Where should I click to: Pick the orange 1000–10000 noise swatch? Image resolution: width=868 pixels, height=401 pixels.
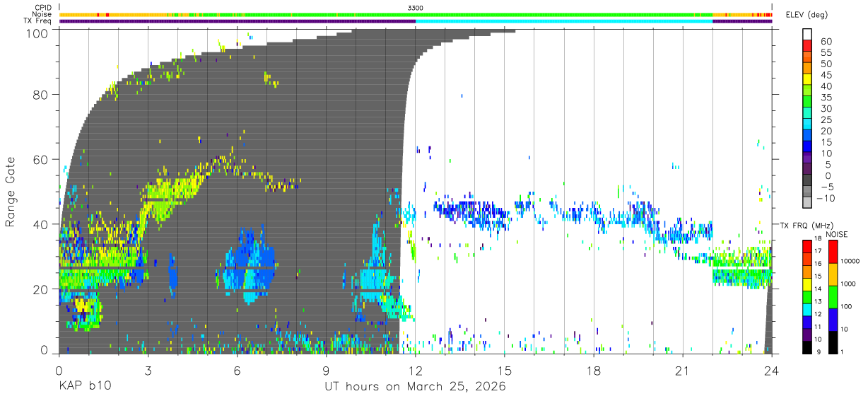point(832,274)
